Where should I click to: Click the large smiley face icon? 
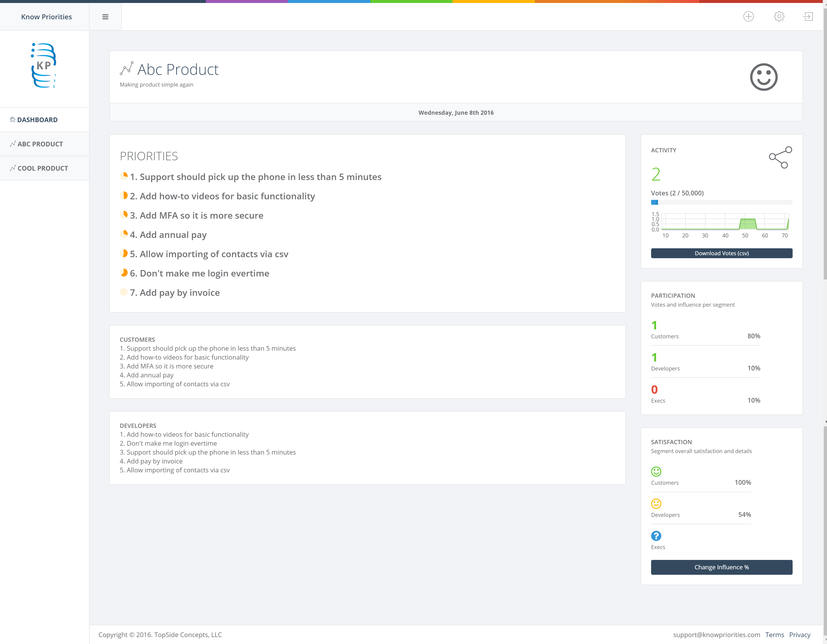[763, 77]
